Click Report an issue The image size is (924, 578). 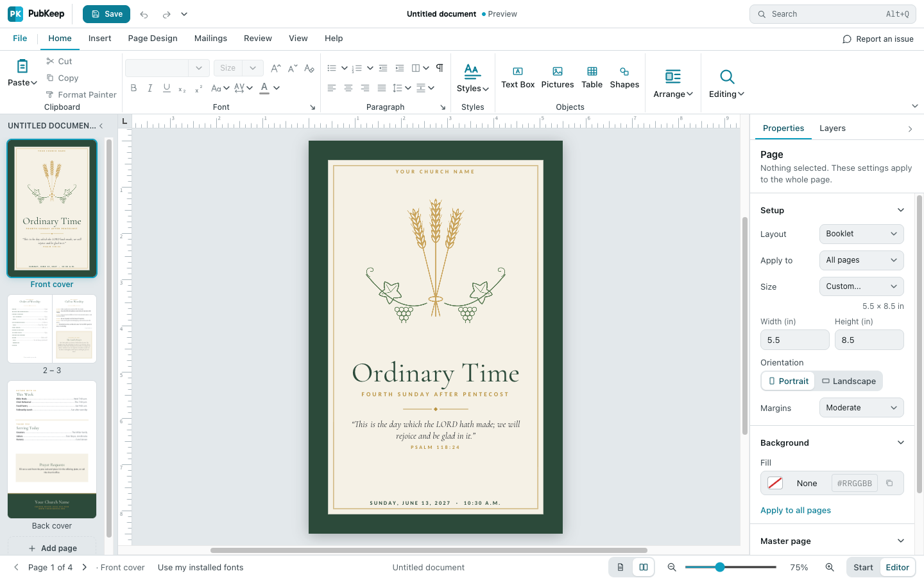(878, 39)
